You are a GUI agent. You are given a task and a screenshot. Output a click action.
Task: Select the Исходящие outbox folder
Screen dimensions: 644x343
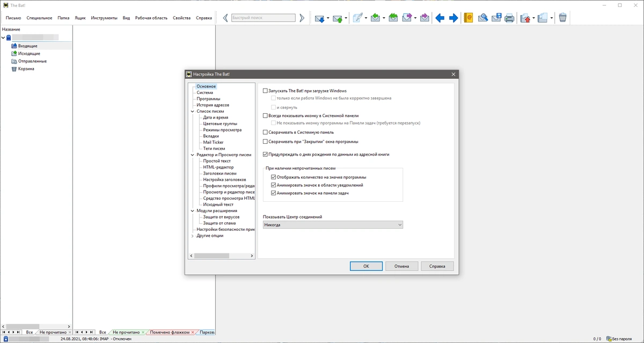[28, 54]
